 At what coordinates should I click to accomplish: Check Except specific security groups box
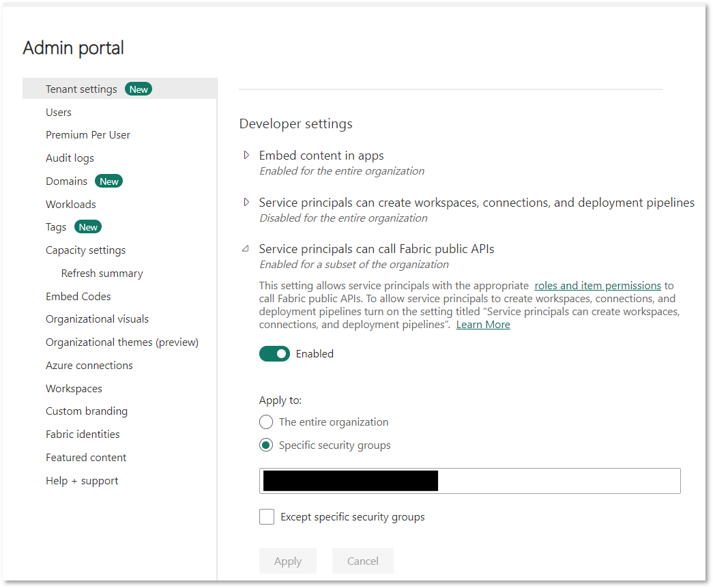pyautogui.click(x=267, y=517)
